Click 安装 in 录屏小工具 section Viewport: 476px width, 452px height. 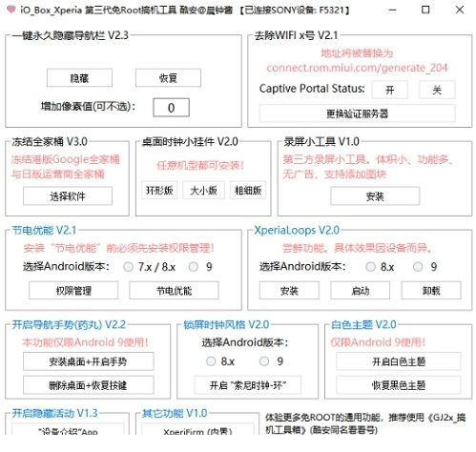tap(375, 195)
